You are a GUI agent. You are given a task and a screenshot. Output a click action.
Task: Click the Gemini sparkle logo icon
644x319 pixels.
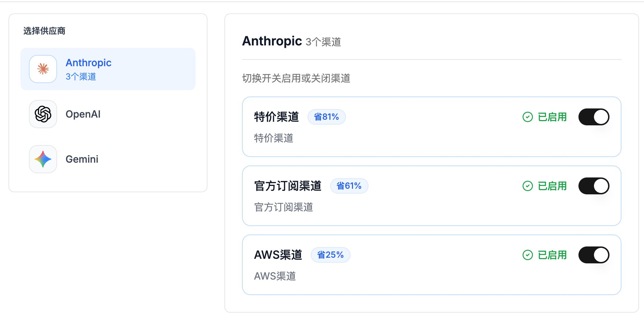pyautogui.click(x=43, y=159)
